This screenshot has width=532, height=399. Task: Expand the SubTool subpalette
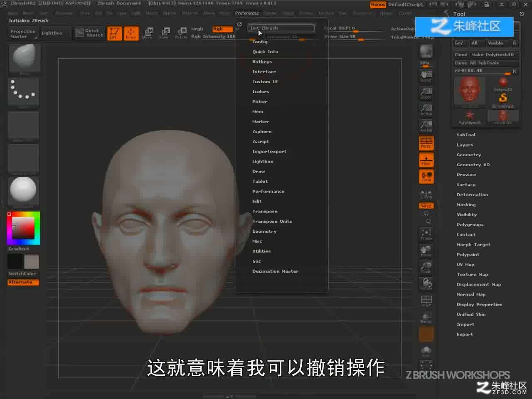tap(466, 135)
